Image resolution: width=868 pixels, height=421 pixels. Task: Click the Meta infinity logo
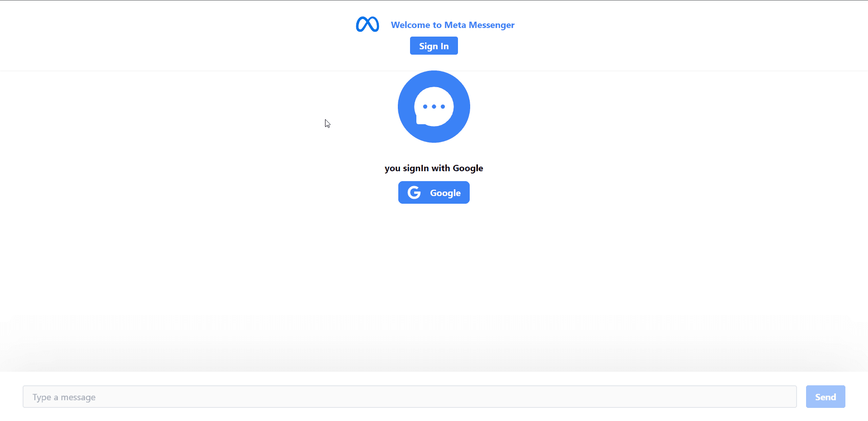(x=368, y=24)
